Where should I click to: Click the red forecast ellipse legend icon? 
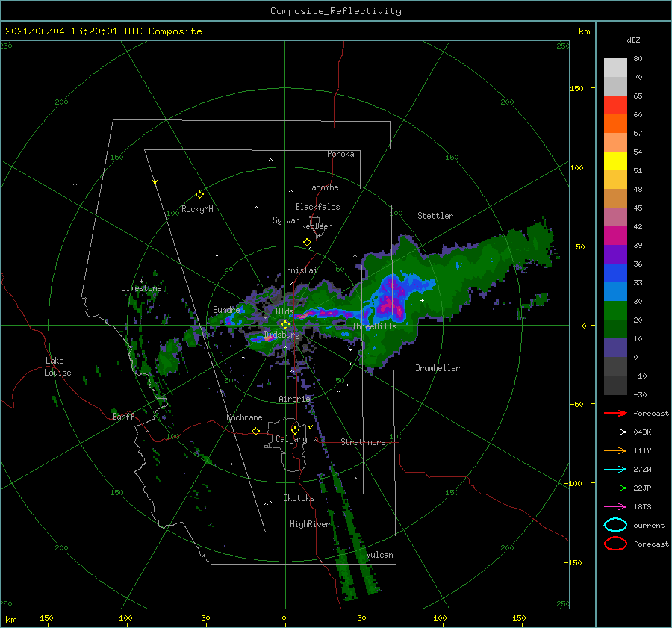click(x=615, y=544)
